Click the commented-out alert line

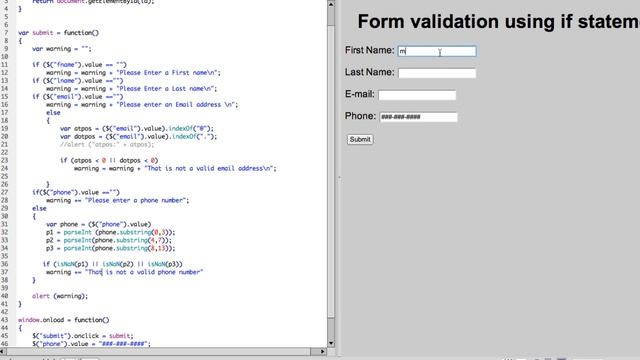(107, 144)
